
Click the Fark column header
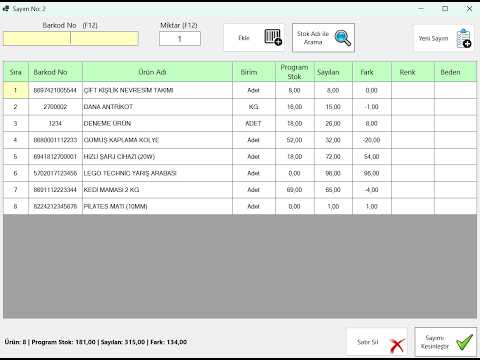pos(372,72)
